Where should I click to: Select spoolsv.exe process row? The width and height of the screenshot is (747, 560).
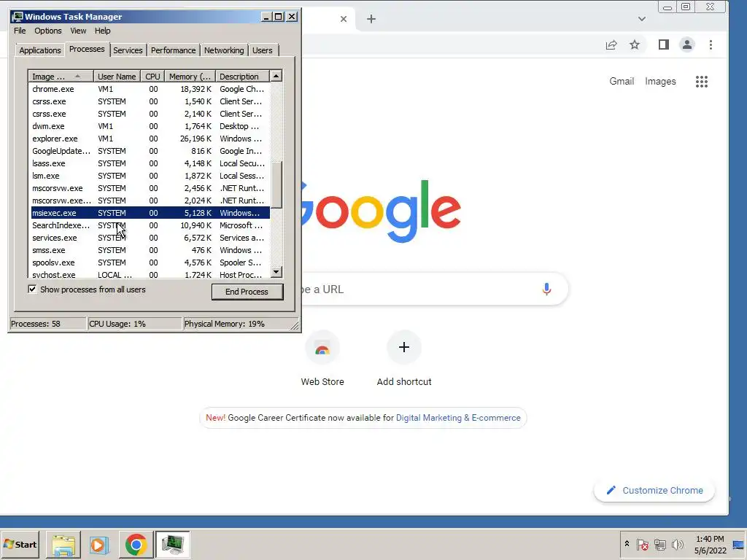point(149,262)
